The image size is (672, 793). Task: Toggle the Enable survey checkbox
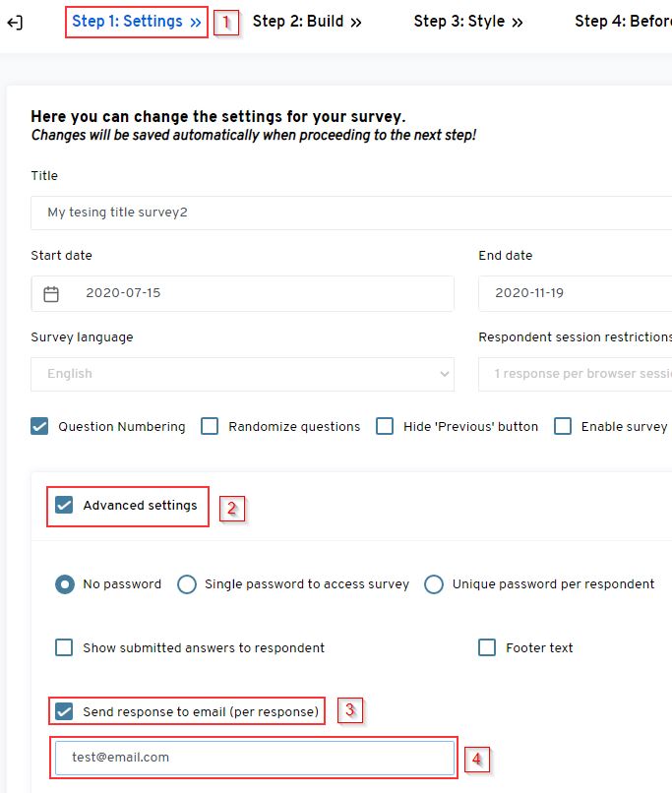[563, 427]
